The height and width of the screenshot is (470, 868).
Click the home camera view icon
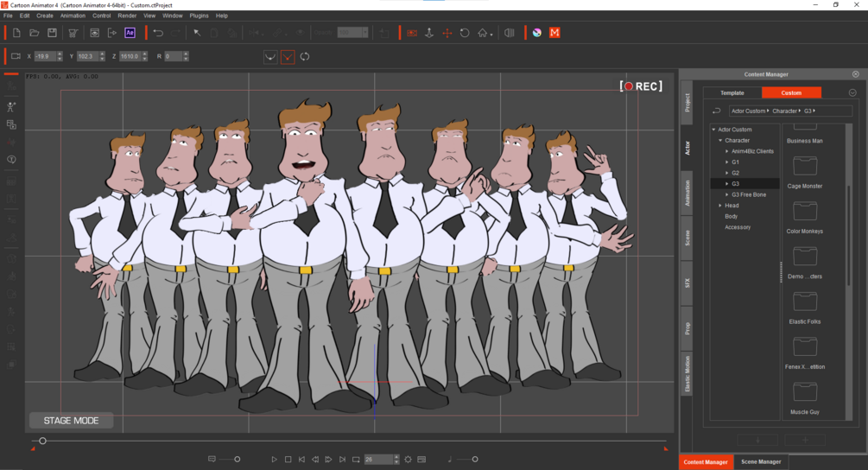tap(482, 33)
